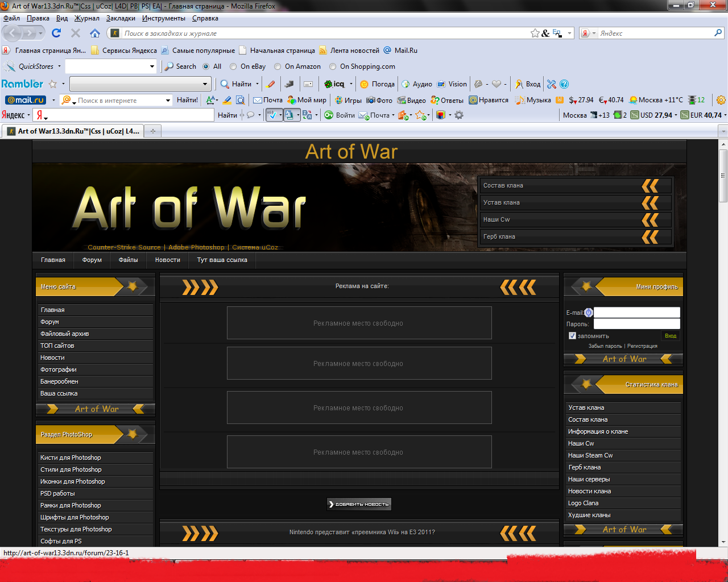The image size is (728, 582).
Task: Stop loading with the X icon
Action: click(x=75, y=33)
